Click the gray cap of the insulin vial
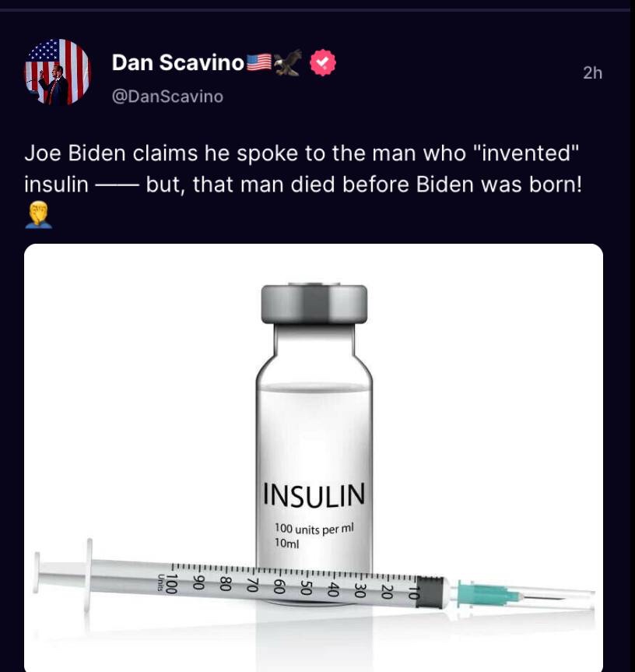The height and width of the screenshot is (672, 635). [x=314, y=304]
